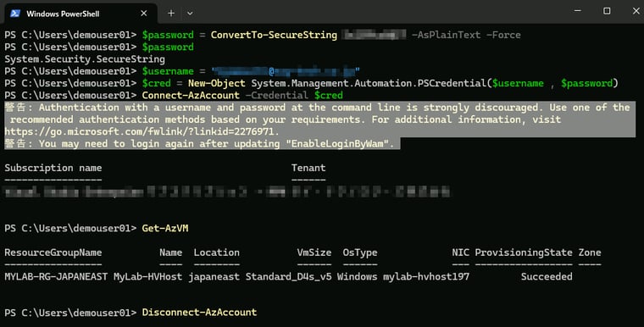This screenshot has width=644, height=327.
Task: Close the Windows PowerShell tab
Action: click(x=144, y=14)
